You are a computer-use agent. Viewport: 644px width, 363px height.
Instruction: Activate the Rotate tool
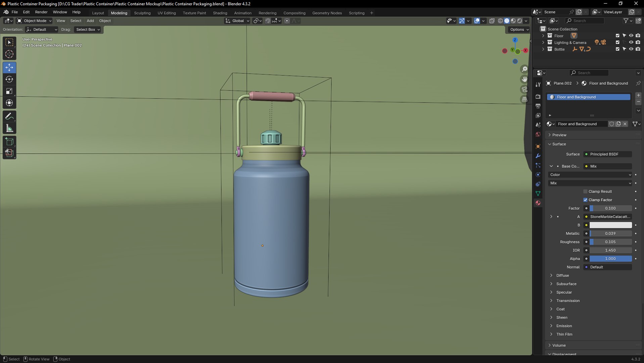tap(9, 79)
